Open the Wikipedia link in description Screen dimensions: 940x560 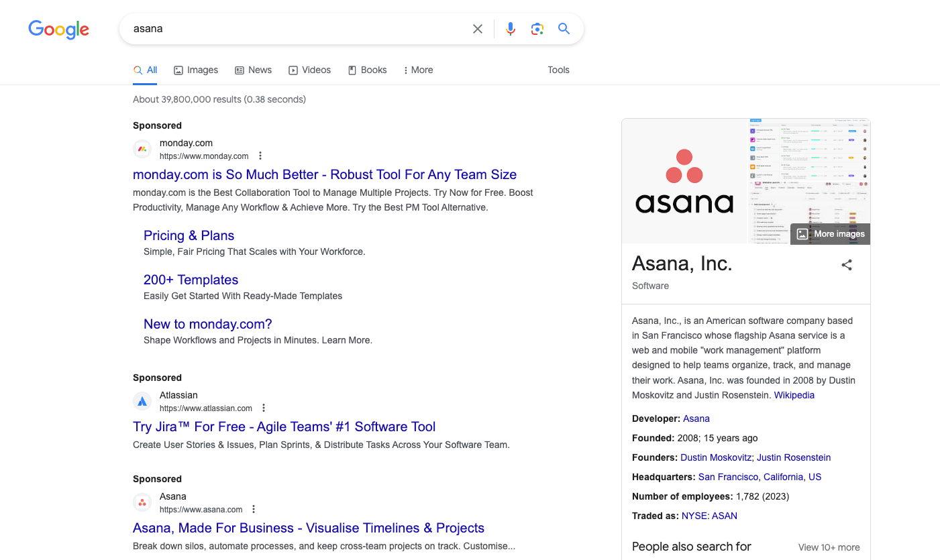(x=794, y=395)
